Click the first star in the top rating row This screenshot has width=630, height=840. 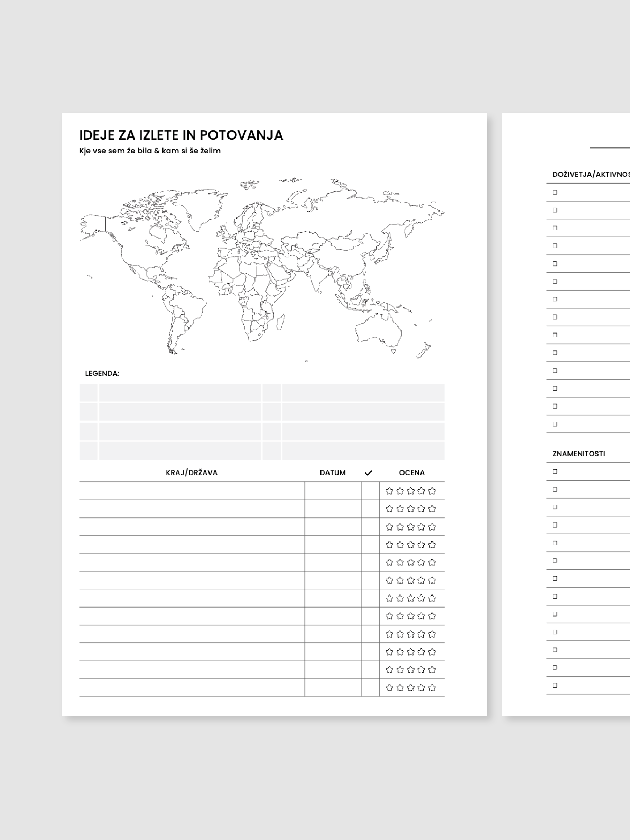pos(389,491)
